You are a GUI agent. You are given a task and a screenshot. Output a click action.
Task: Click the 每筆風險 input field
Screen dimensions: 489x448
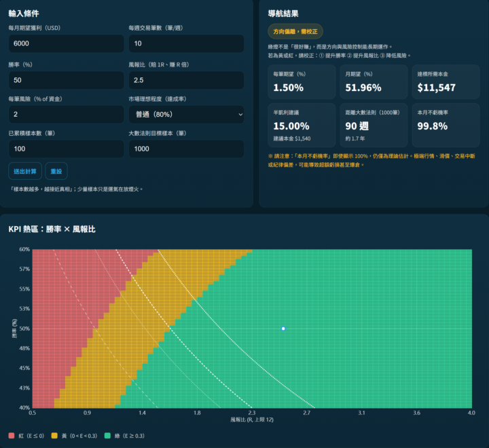(x=66, y=115)
